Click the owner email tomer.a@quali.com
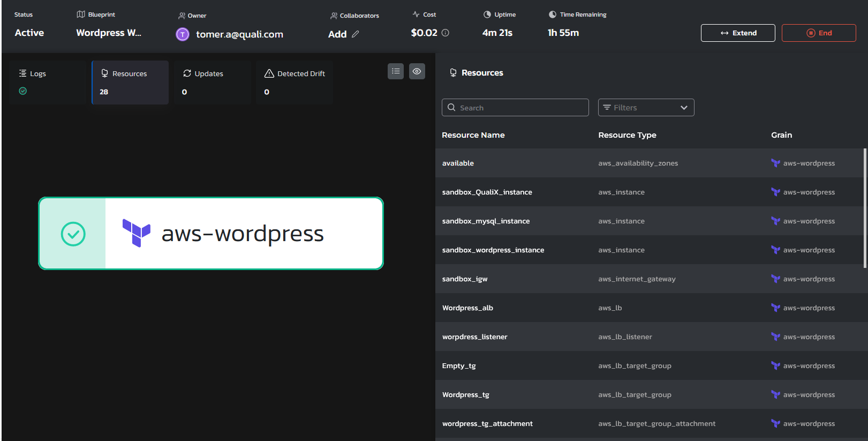The height and width of the screenshot is (441, 868). (x=239, y=34)
